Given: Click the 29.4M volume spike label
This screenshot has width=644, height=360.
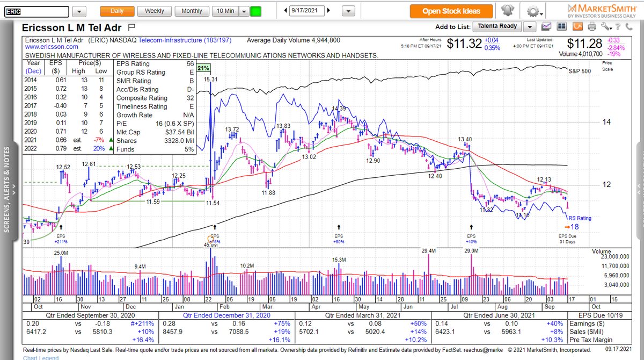Looking at the screenshot, I should point(429,251).
